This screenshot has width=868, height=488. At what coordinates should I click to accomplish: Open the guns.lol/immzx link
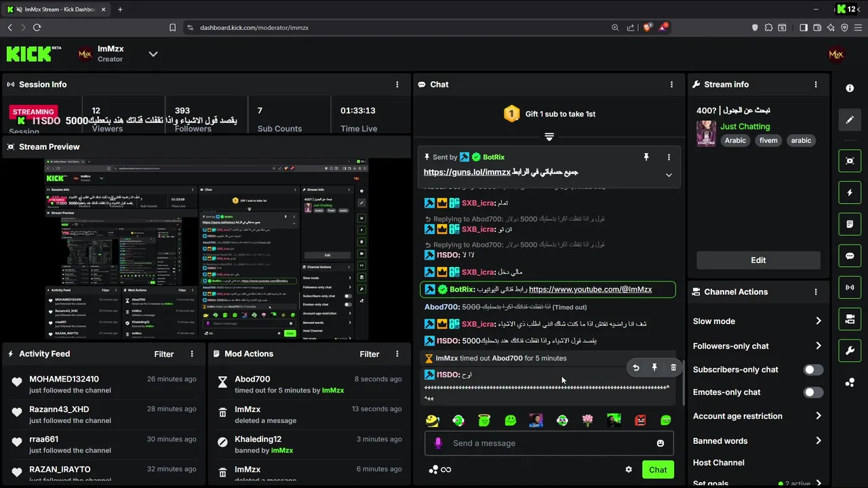(x=467, y=172)
